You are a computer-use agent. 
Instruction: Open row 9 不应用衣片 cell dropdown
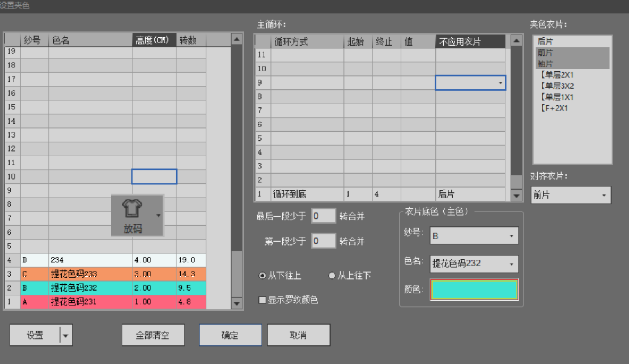point(500,83)
